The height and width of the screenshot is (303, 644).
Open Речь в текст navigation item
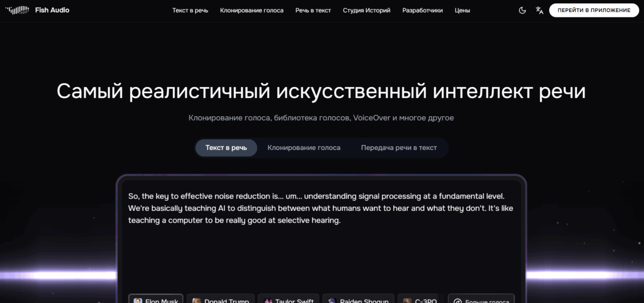[313, 10]
